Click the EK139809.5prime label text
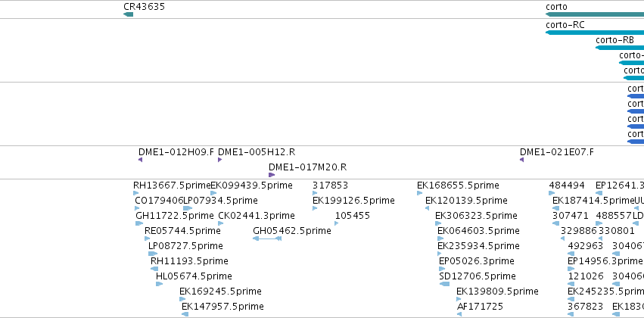 [x=497, y=291]
